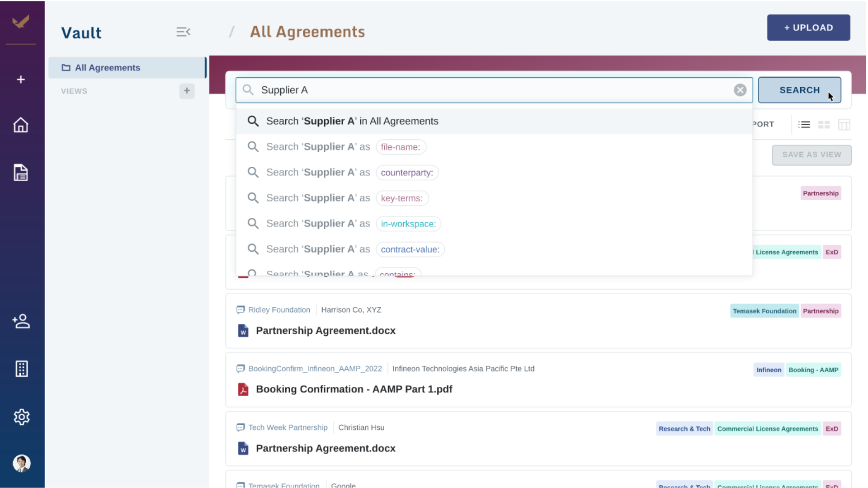Search 'Supplier A' in All Agreements

(x=494, y=121)
